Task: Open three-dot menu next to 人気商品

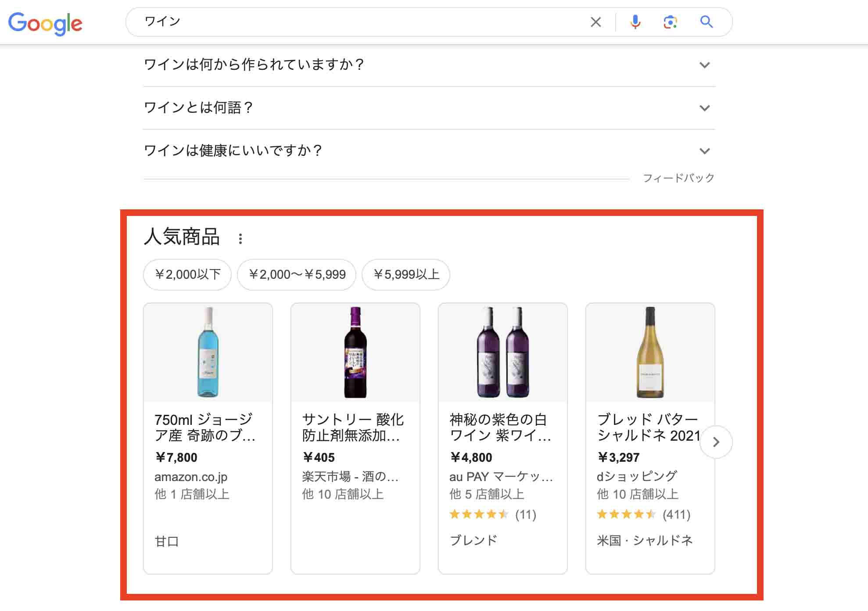Action: click(240, 238)
